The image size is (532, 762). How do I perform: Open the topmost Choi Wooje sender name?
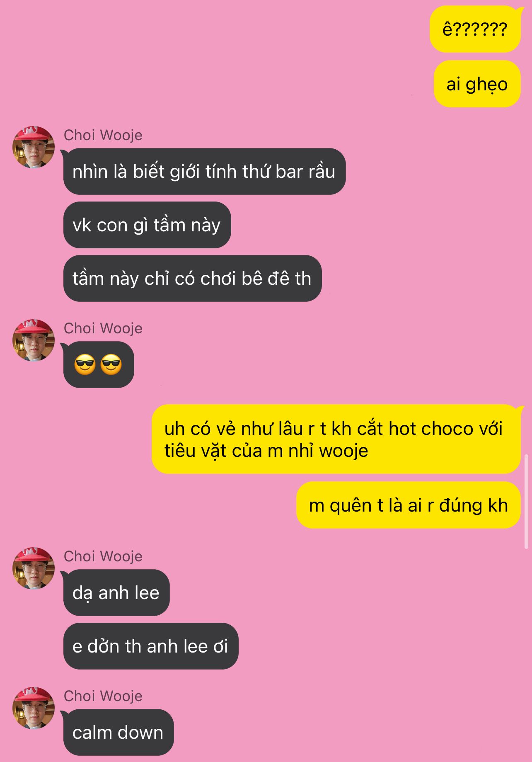tap(103, 135)
